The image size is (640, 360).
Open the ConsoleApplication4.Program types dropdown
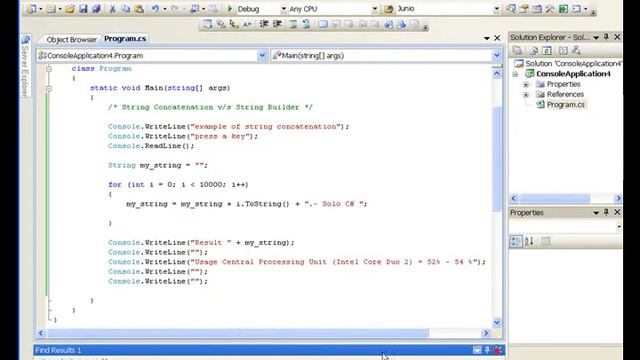(262, 56)
